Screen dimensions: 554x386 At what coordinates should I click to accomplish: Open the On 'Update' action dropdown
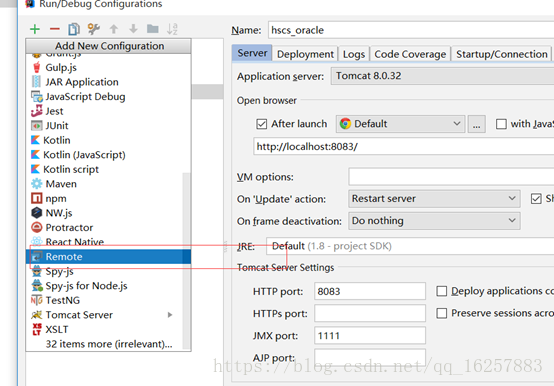434,199
